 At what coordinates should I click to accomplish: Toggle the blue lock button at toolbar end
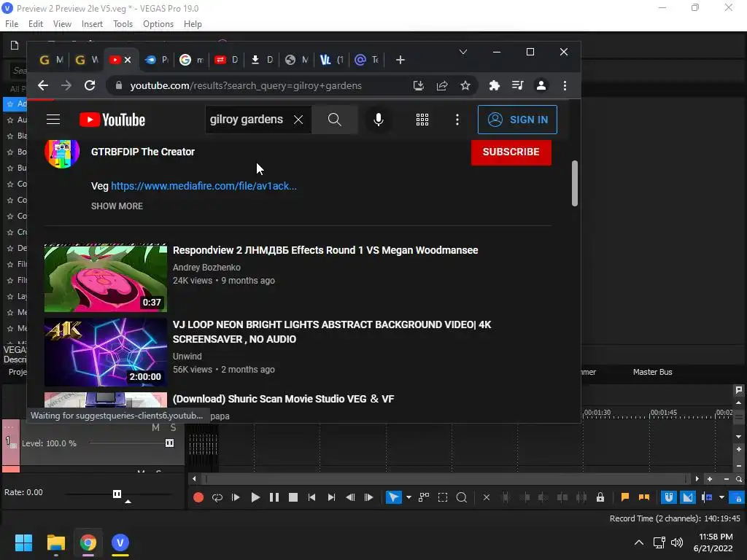(738, 497)
